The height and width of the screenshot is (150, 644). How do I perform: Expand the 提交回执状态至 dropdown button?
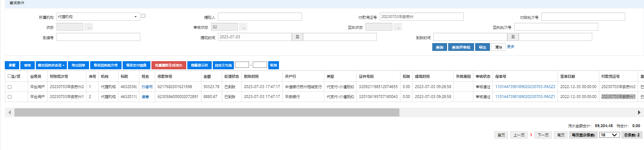[51, 65]
